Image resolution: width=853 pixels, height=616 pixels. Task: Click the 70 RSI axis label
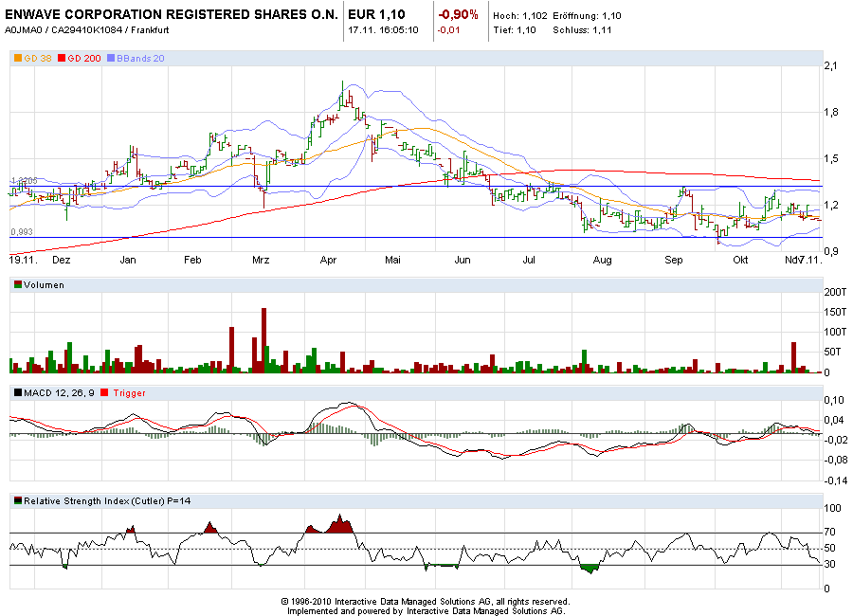click(x=829, y=532)
